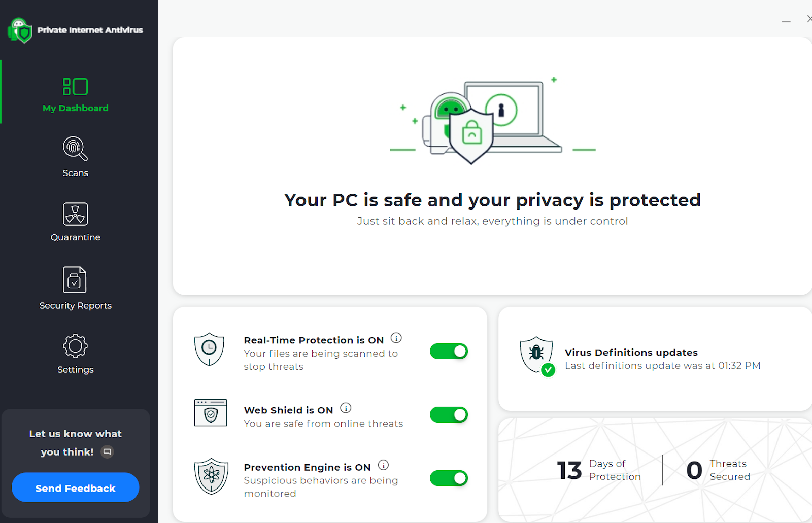Click the virus definitions bug shield icon

pyautogui.click(x=537, y=355)
